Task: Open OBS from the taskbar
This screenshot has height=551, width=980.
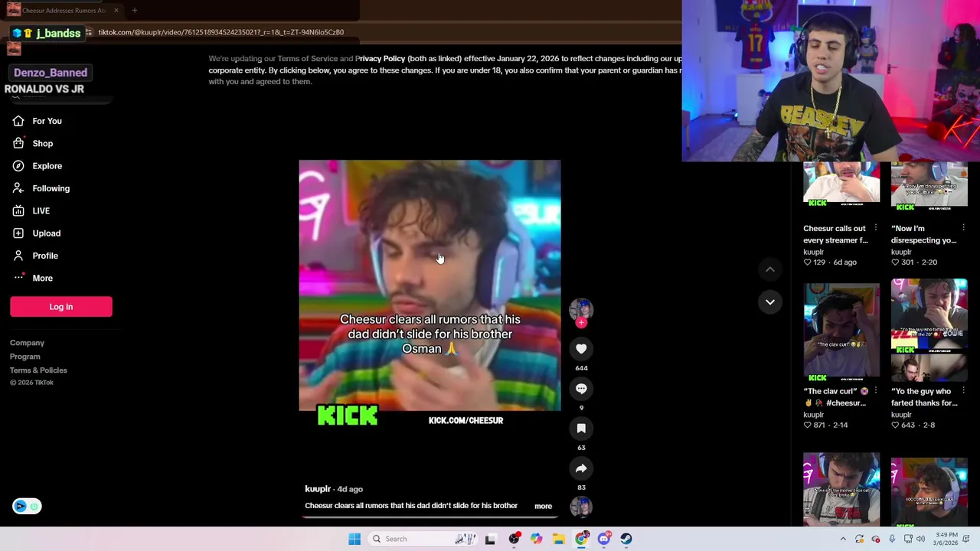Action: pos(514,539)
